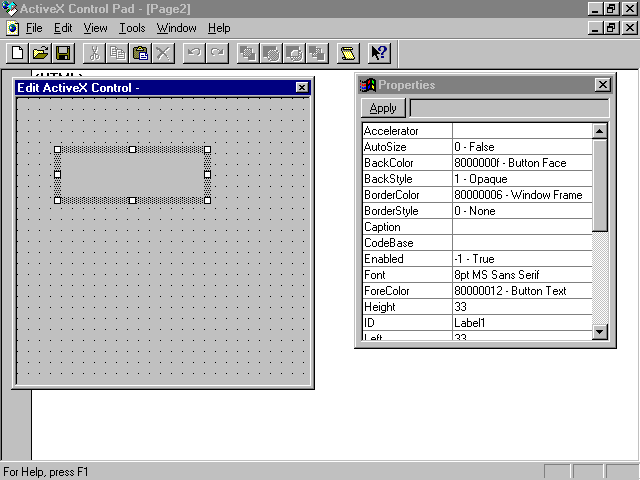Save the page using the floppy disk icon

[62, 53]
